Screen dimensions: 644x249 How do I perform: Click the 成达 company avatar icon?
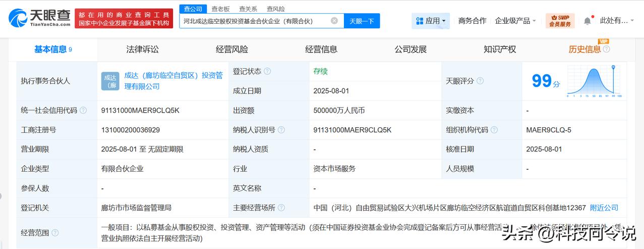pyautogui.click(x=110, y=81)
